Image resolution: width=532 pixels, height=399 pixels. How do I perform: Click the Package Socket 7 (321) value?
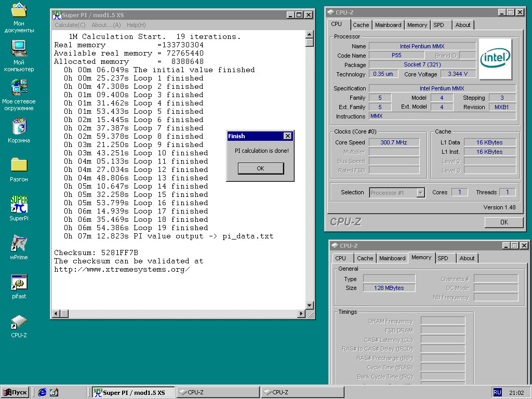click(x=422, y=64)
